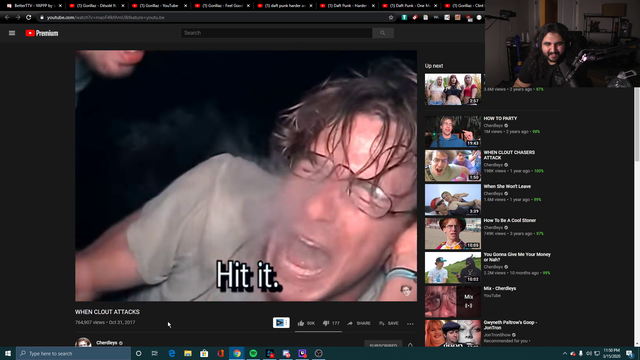Open the Mix - Cherdleys playlist title
Screen dimensions: 640x360
tap(500, 288)
